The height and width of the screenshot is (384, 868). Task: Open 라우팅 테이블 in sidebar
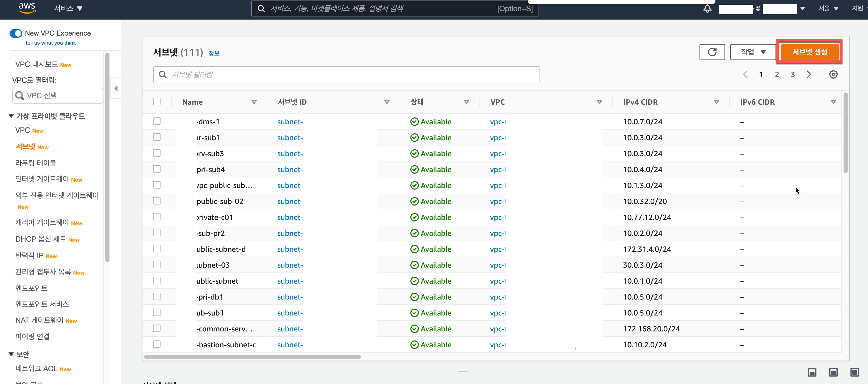click(x=36, y=163)
